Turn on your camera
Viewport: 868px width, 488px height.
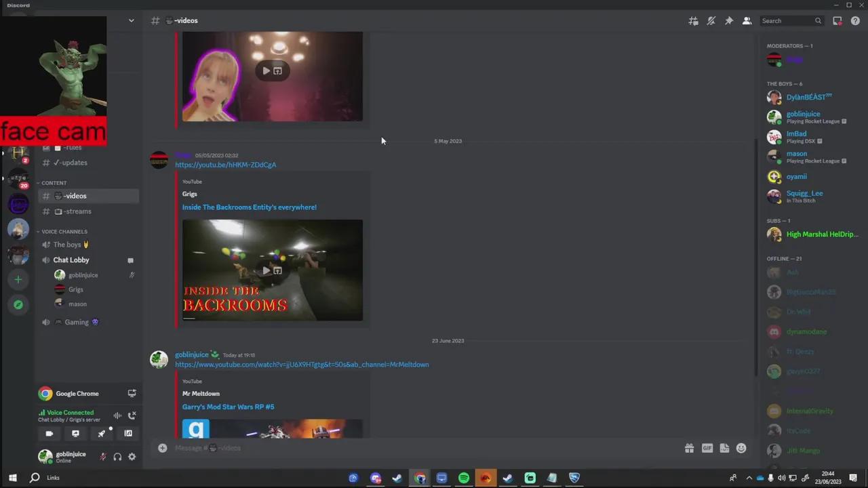tap(49, 433)
